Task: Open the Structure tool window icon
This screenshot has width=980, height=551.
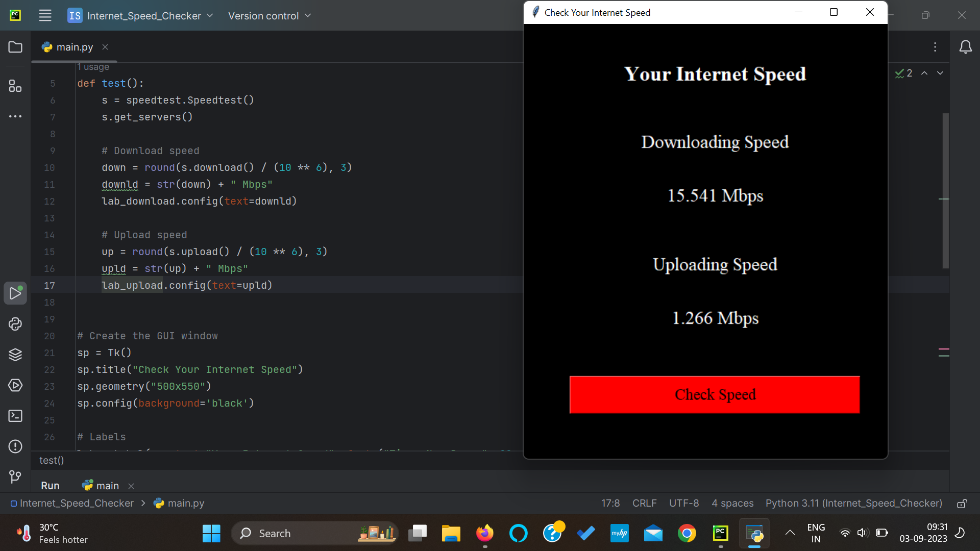Action: [15, 86]
